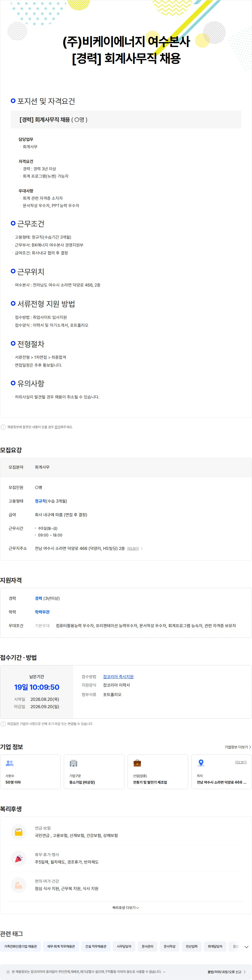Select the 문서작성 tag
The image size is (252, 980).
(170, 946)
